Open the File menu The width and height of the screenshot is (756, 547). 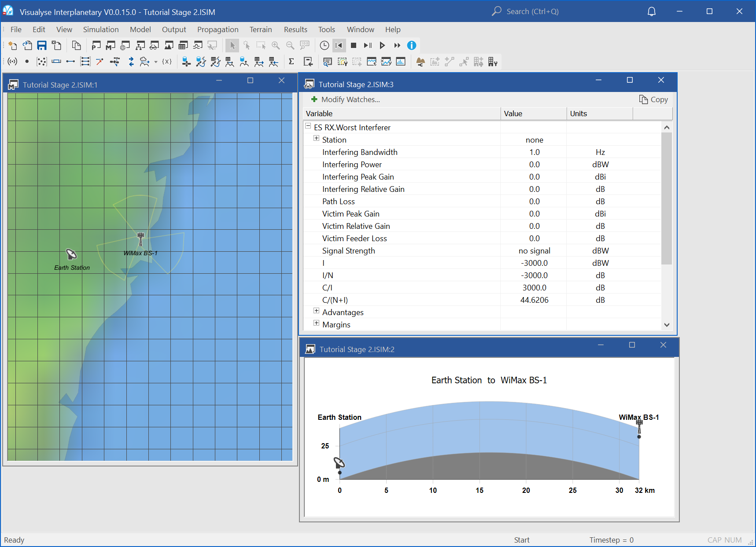pos(16,29)
